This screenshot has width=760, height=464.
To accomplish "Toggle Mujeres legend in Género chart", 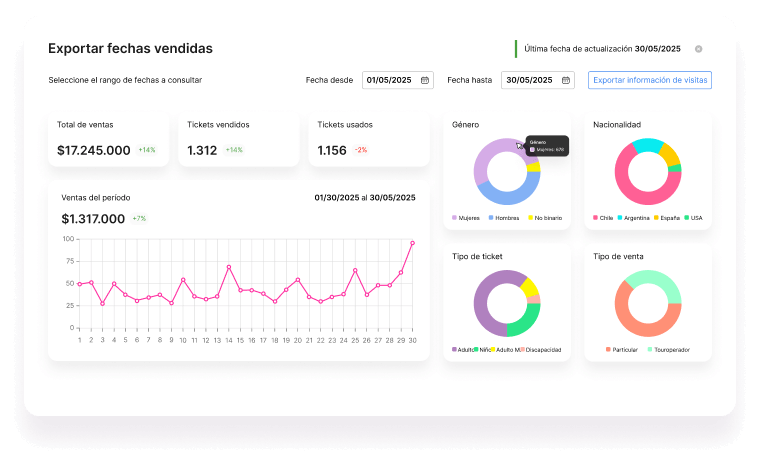I will coord(466,218).
